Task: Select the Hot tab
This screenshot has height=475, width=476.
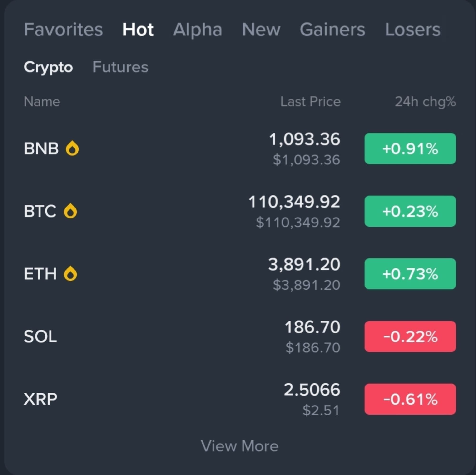Action: (138, 30)
